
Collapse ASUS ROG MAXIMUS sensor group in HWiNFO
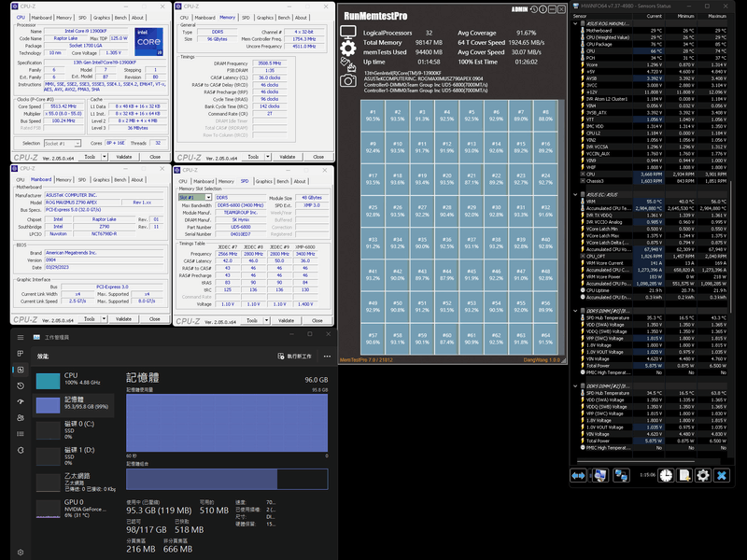coord(575,23)
